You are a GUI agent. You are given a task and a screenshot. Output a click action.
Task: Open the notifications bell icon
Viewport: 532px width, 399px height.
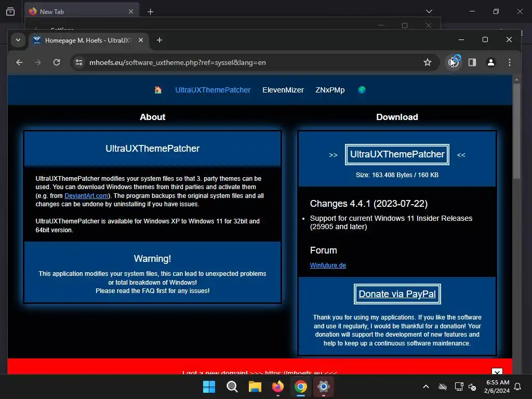518,387
